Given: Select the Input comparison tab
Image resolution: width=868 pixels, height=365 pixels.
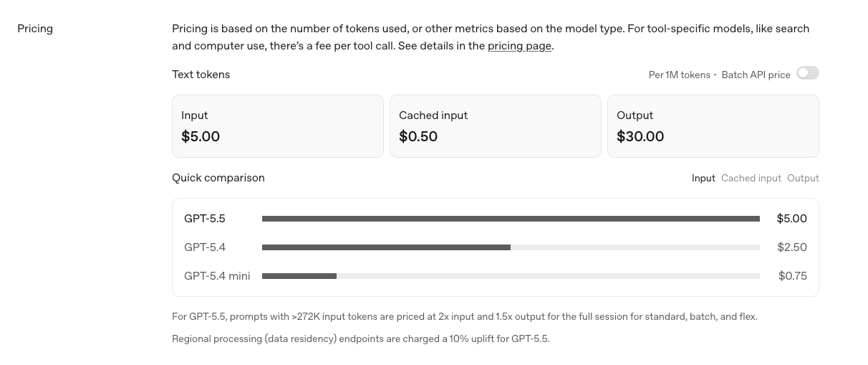Looking at the screenshot, I should 703,178.
